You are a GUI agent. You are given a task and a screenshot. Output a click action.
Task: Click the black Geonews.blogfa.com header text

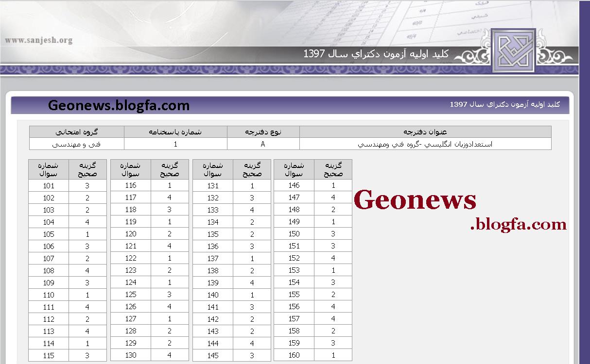pyautogui.click(x=119, y=105)
